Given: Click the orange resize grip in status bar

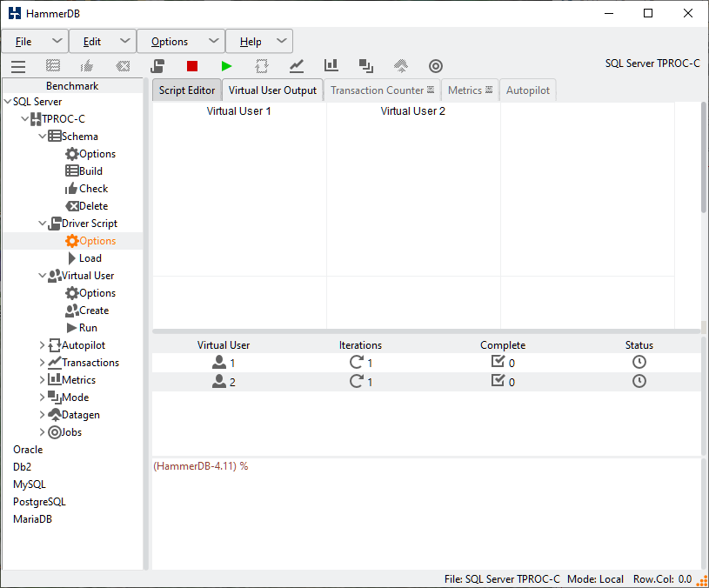Looking at the screenshot, I should point(702,581).
